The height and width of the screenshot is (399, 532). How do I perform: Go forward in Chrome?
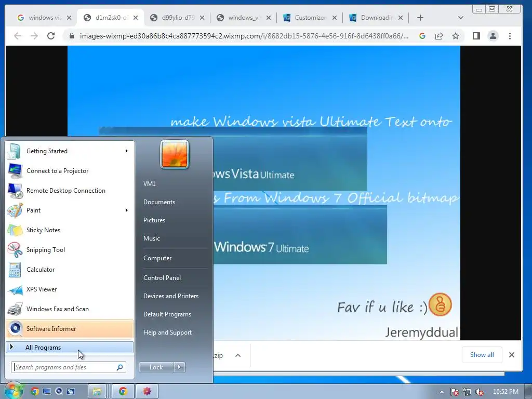coord(34,36)
